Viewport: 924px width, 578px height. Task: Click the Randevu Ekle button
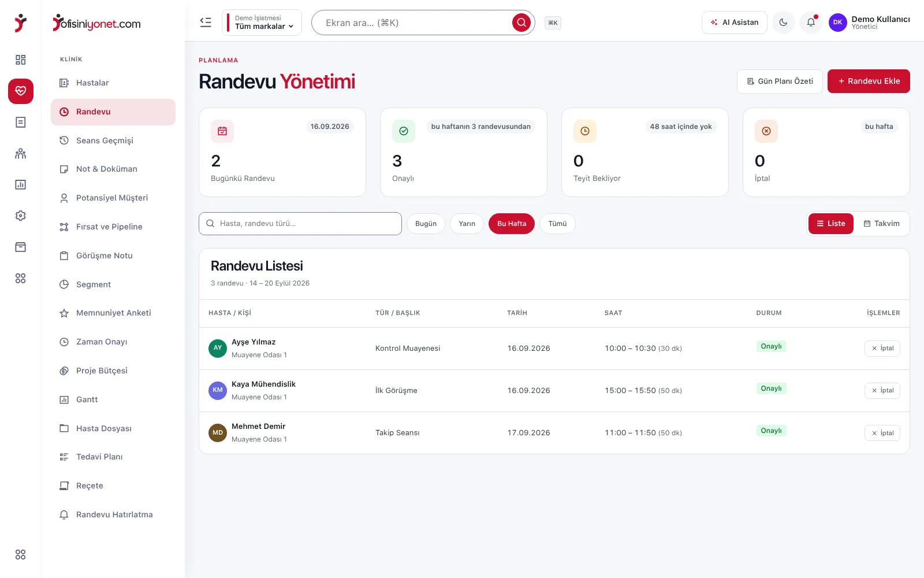869,81
